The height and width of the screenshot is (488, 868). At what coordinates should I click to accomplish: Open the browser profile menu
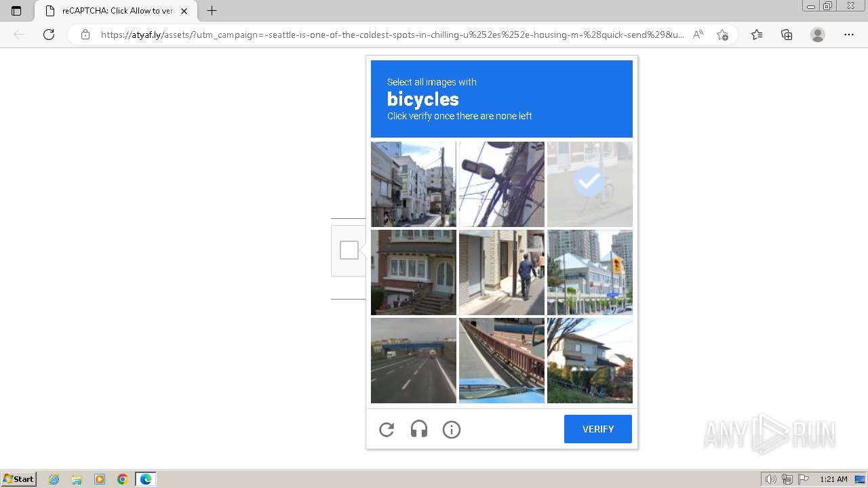tap(818, 35)
